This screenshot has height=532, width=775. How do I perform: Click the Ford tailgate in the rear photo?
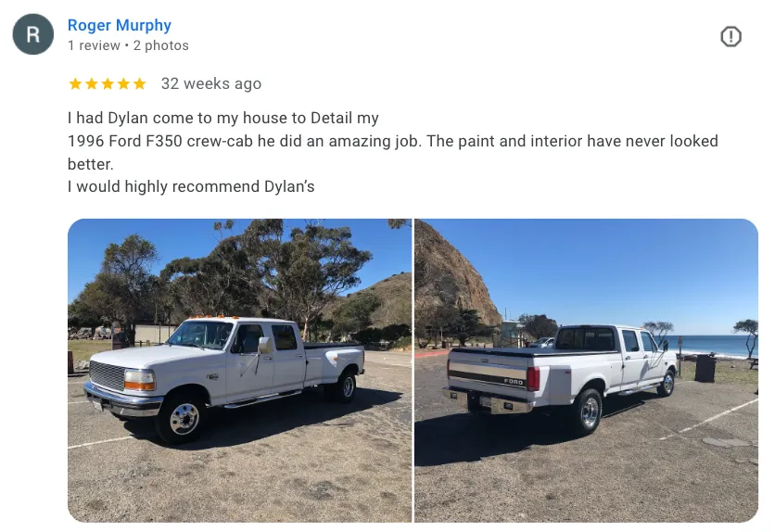[488, 372]
